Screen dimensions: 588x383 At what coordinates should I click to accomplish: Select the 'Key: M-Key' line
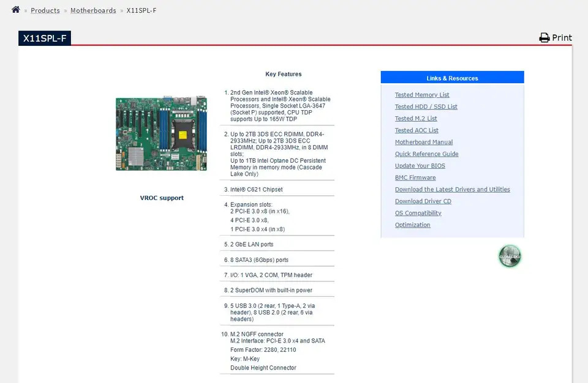coord(245,359)
